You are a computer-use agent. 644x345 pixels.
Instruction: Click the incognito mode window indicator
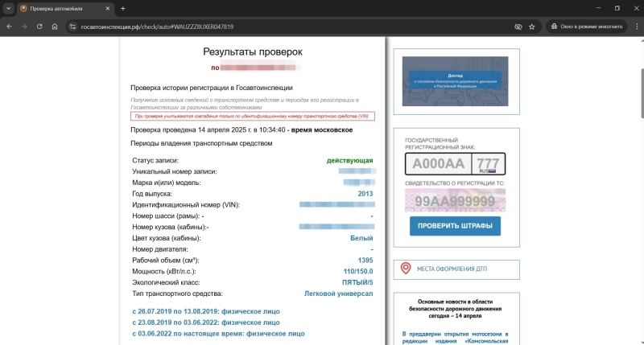point(587,26)
